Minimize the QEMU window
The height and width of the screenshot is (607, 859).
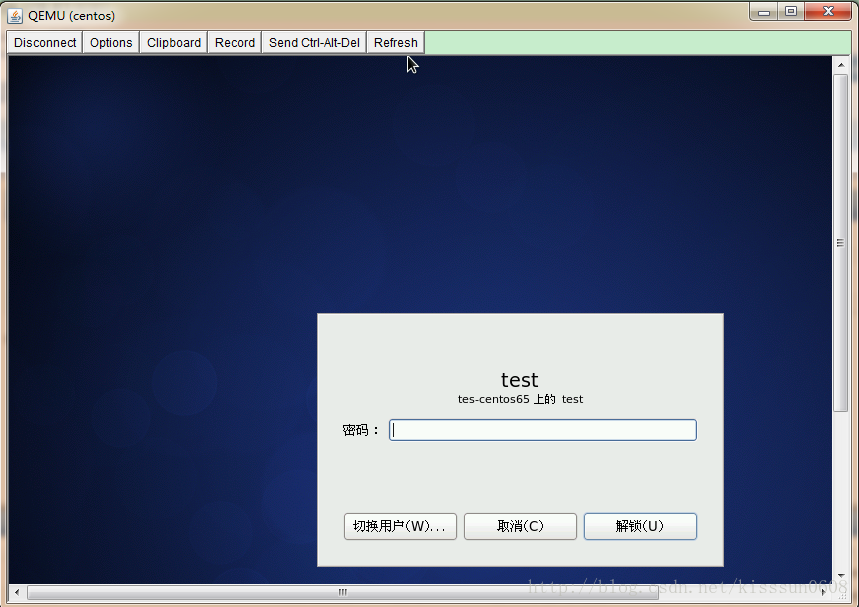(764, 11)
